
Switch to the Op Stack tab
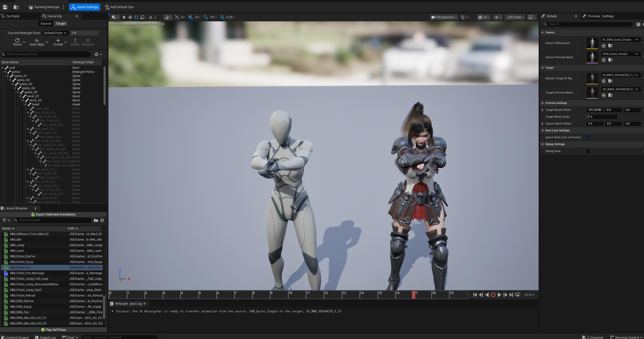click(13, 16)
